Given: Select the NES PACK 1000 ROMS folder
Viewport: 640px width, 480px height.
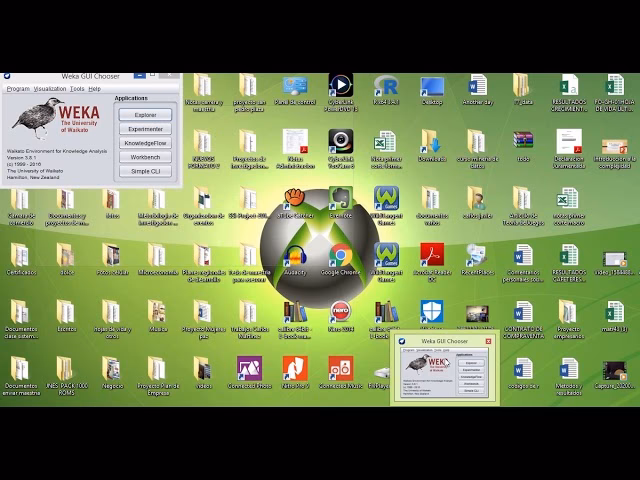Looking at the screenshot, I should coord(67,376).
